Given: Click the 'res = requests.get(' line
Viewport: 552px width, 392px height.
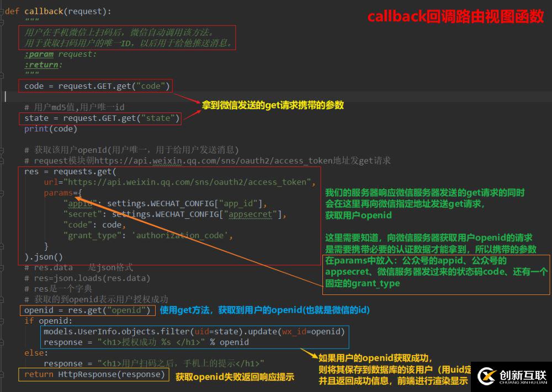Looking at the screenshot, I should point(70,171).
